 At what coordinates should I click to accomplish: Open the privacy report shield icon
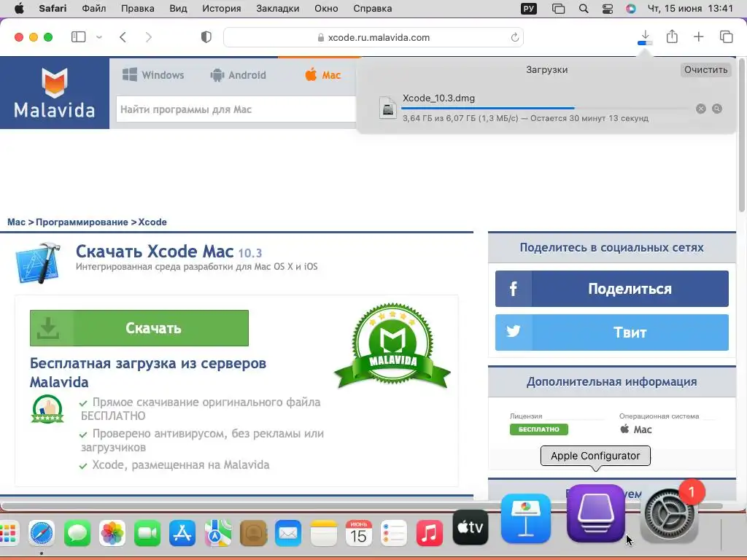pos(206,37)
